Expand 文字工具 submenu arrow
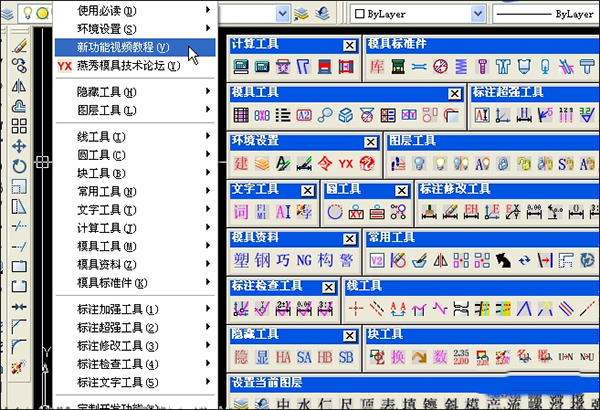 coord(208,209)
